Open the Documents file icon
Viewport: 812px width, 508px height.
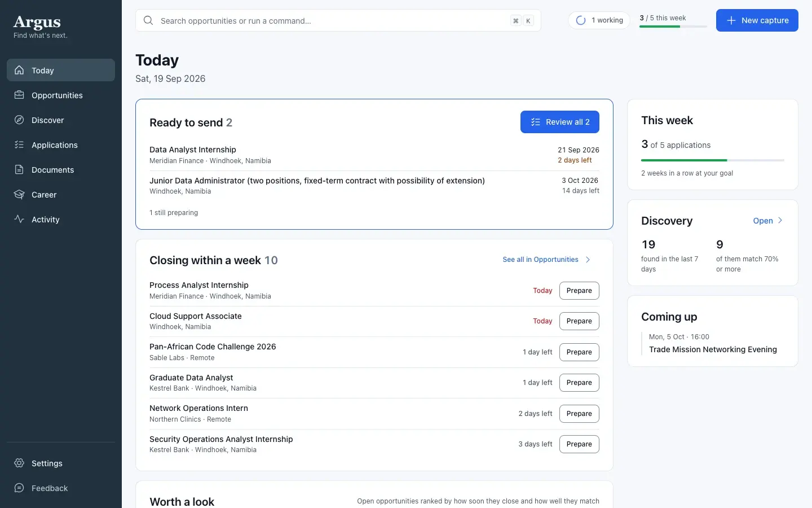tap(19, 169)
